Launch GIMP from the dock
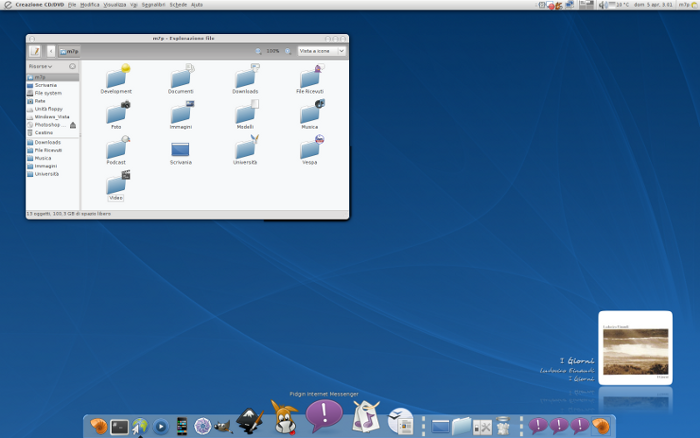This screenshot has height=438, width=700. (x=223, y=427)
